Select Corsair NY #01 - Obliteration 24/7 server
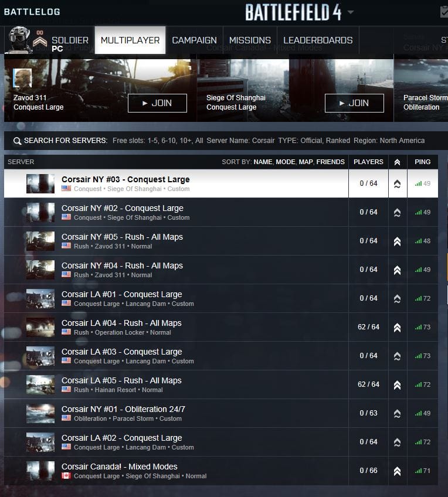 pyautogui.click(x=123, y=409)
